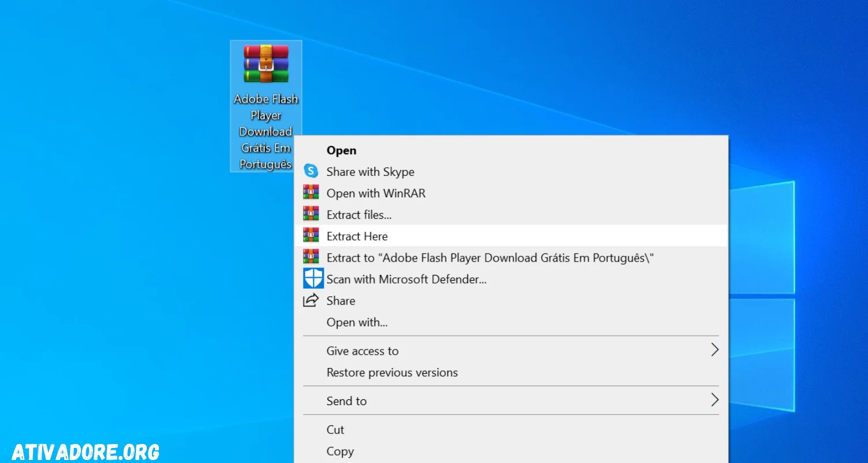The width and height of the screenshot is (868, 463).
Task: Click WinRAR icon beside Extract to folder entry
Action: tap(311, 256)
